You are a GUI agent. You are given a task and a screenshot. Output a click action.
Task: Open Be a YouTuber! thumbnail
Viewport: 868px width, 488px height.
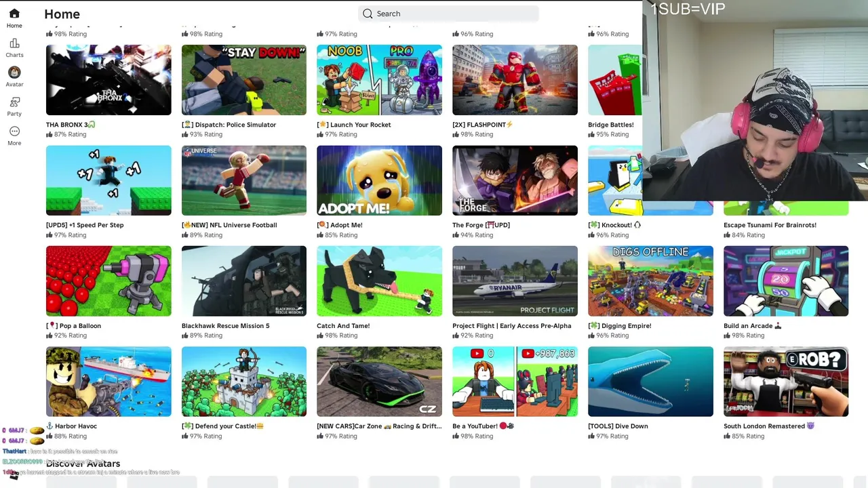pos(515,382)
